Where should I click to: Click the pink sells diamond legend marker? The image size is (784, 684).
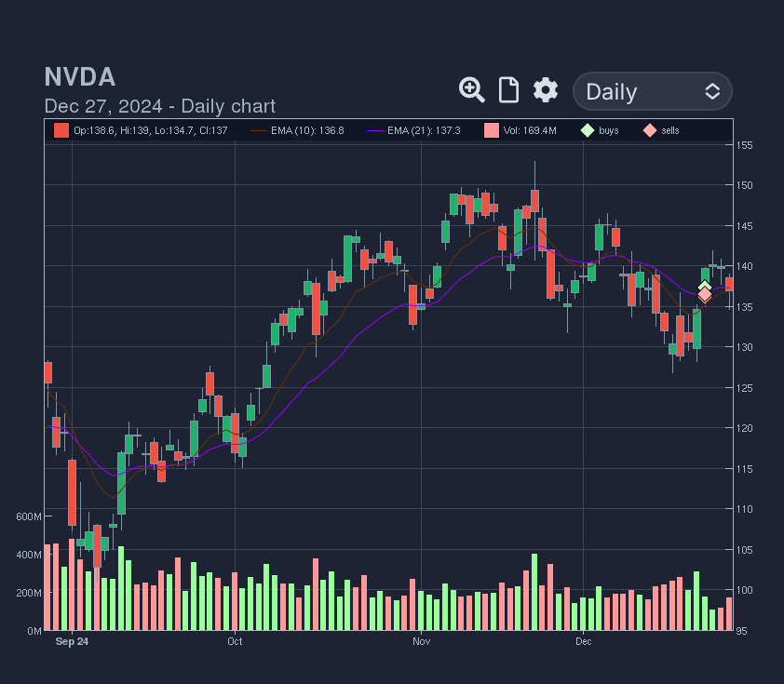(650, 130)
